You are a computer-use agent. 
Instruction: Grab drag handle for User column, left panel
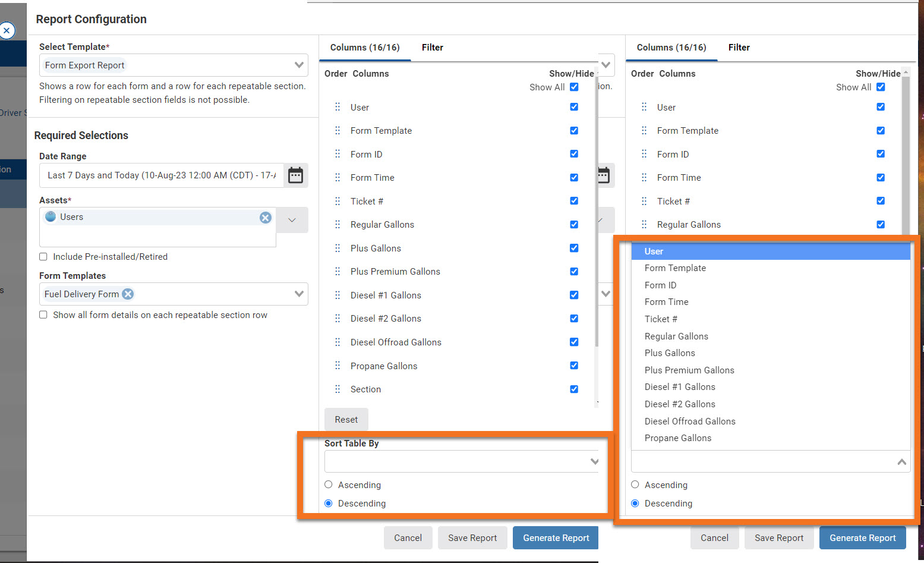(338, 107)
